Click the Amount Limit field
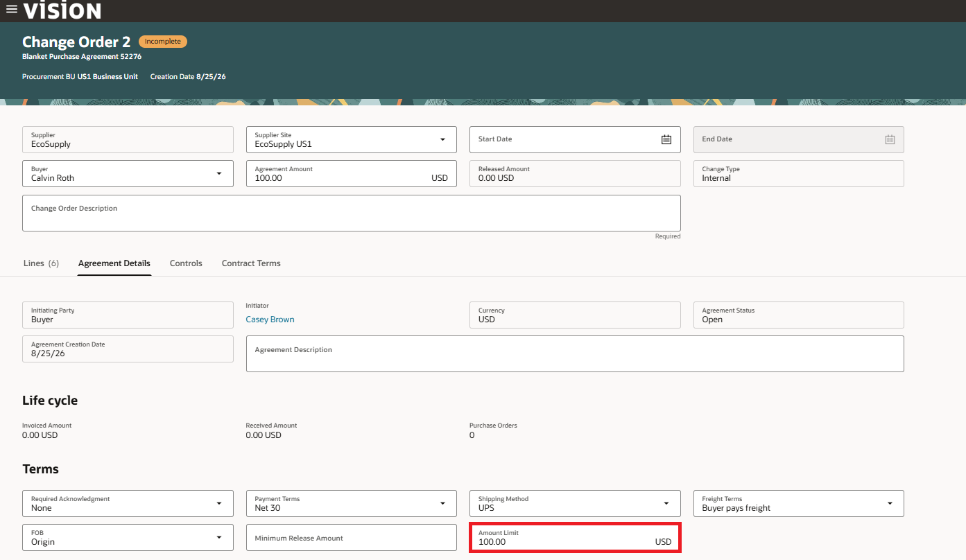The image size is (966, 560). [x=575, y=537]
